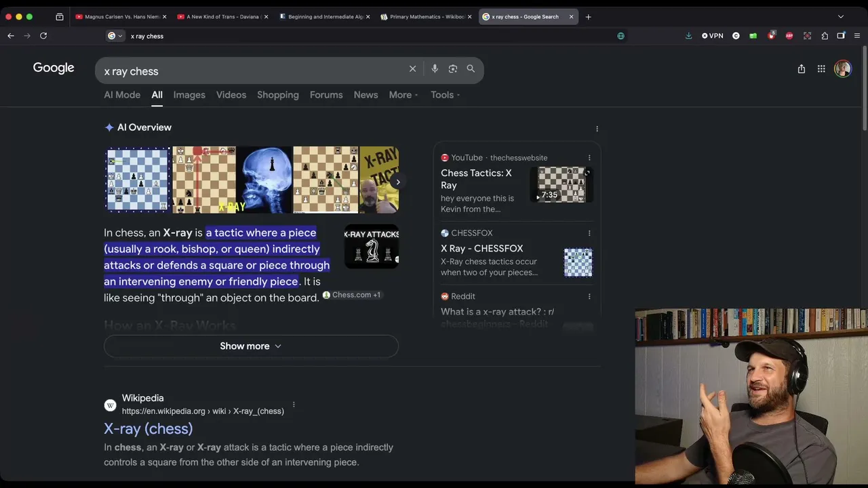Open the first blue chessboard carousel image

[x=138, y=180]
